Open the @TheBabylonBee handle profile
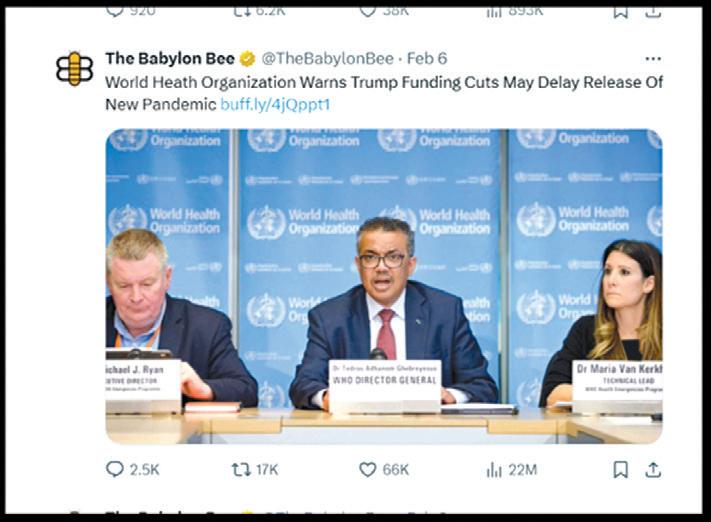711x522 pixels. 327,59
